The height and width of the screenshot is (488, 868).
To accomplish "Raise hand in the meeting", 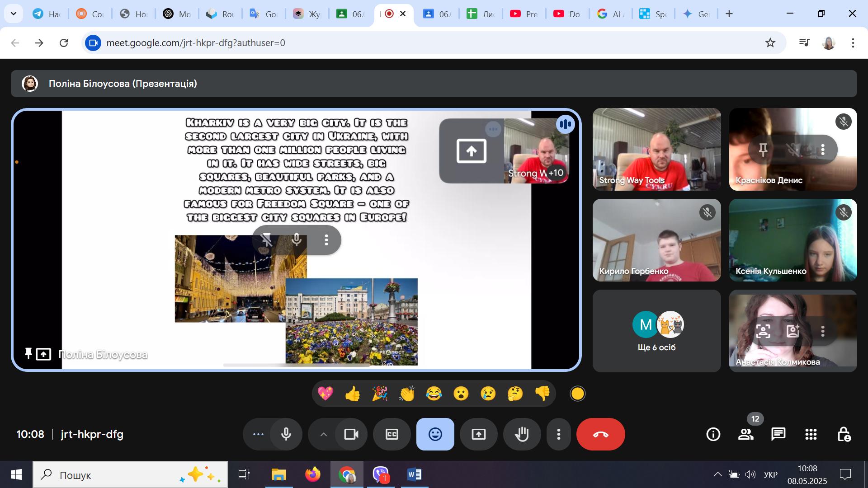I will tap(522, 434).
